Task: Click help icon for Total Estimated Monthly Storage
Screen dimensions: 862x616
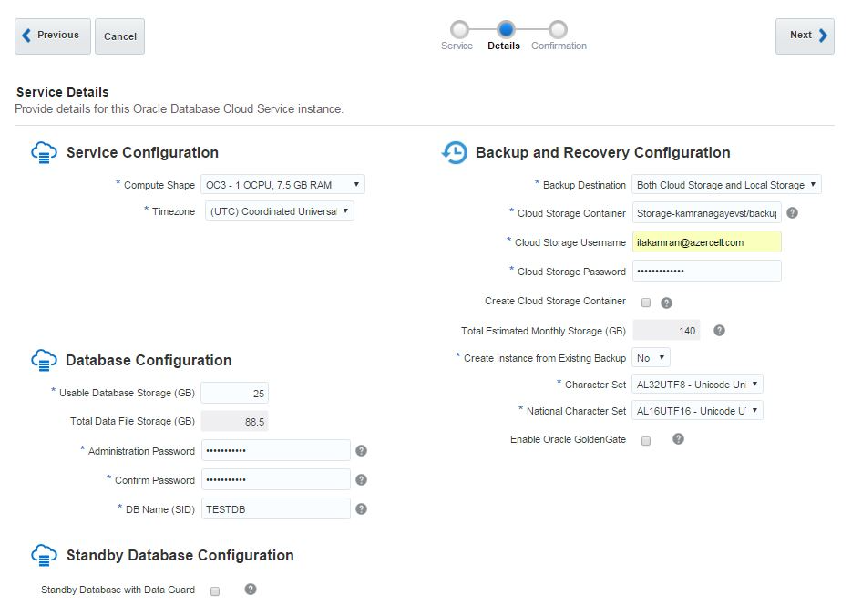Action: point(719,331)
